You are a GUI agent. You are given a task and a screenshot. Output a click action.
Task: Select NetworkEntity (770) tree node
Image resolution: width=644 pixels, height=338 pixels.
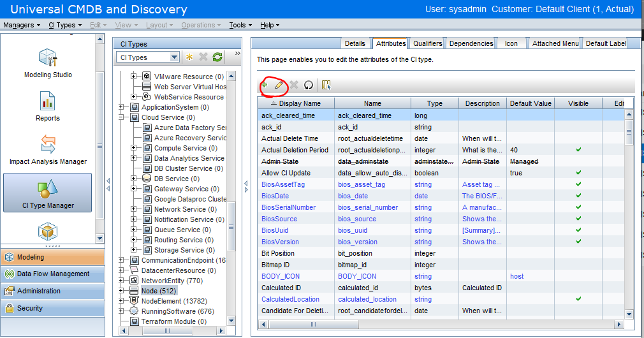[x=172, y=281]
